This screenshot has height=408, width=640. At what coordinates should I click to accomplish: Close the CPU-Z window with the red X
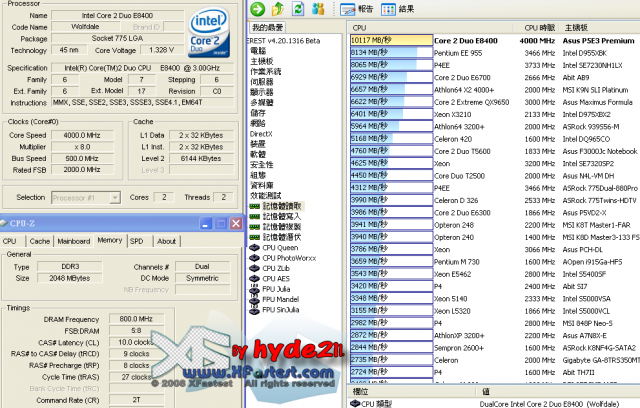(x=236, y=223)
